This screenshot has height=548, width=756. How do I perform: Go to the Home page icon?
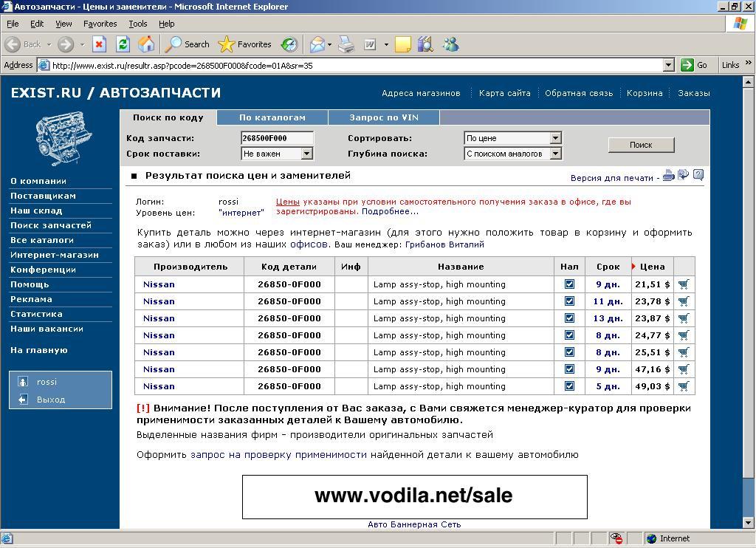(x=147, y=44)
